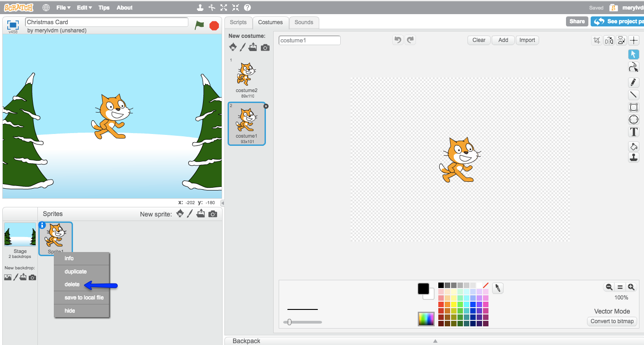The image size is (644, 345).
Task: Flip costume up-down
Action: pyautogui.click(x=621, y=41)
